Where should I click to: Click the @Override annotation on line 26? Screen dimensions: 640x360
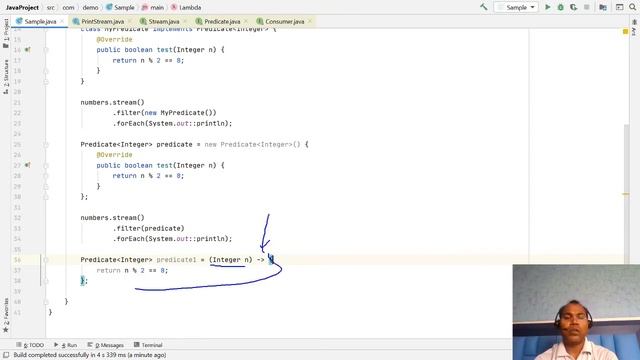[114, 155]
